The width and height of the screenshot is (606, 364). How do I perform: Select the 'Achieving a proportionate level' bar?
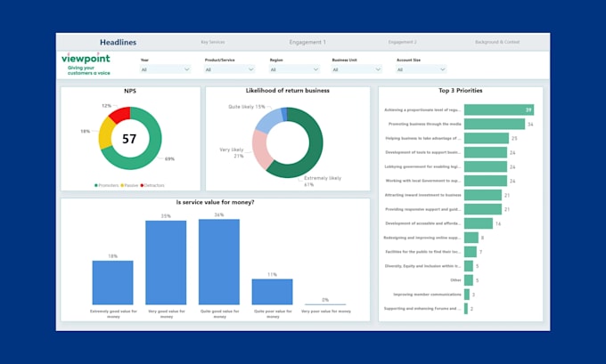click(499, 109)
